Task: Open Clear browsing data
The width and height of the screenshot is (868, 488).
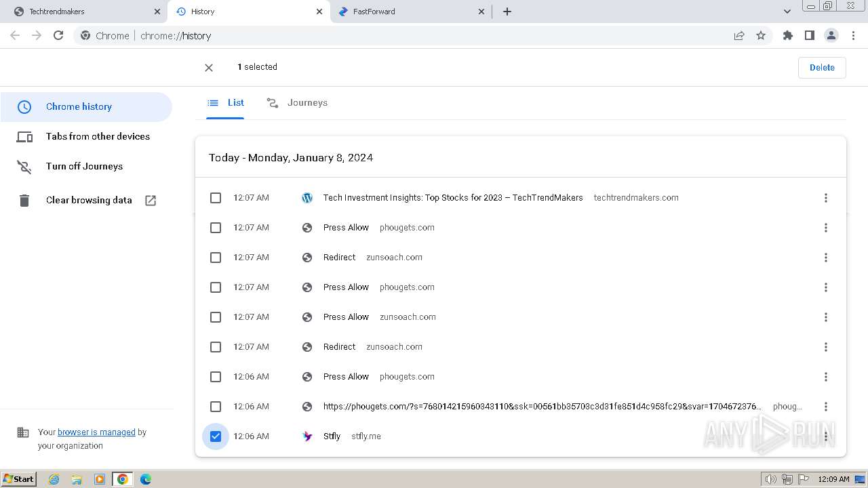Action: point(86,200)
